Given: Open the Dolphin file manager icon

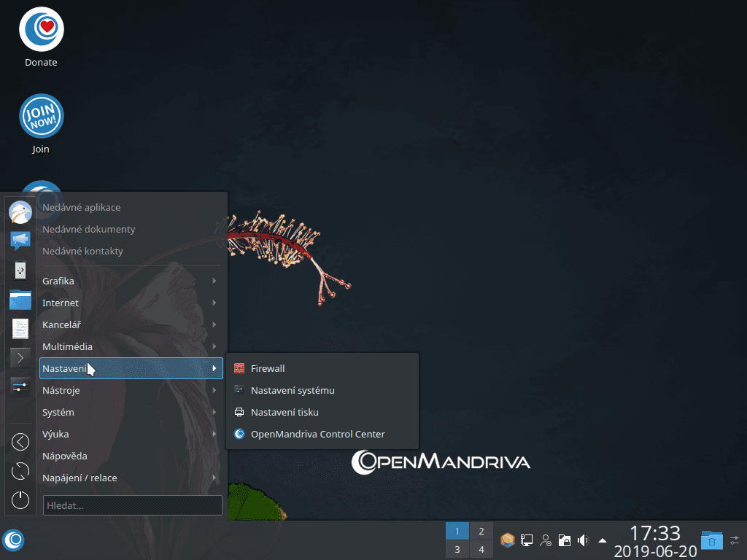Looking at the screenshot, I should tap(20, 300).
